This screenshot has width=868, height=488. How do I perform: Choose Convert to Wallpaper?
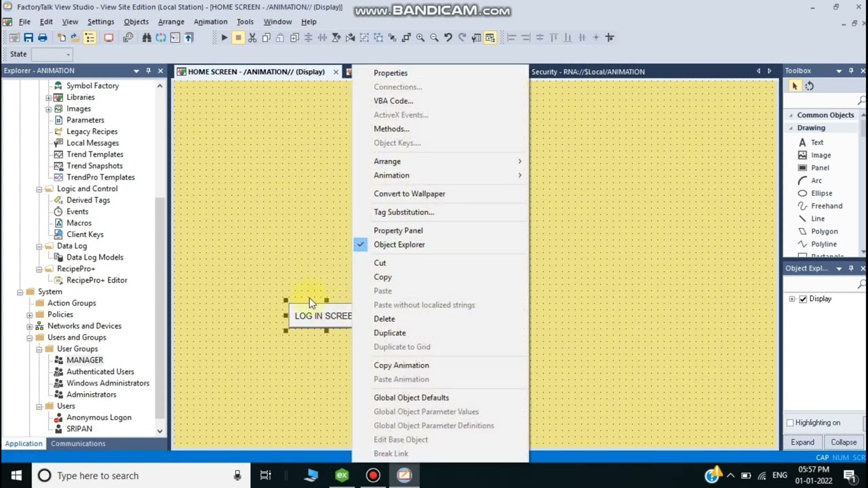pos(440,194)
